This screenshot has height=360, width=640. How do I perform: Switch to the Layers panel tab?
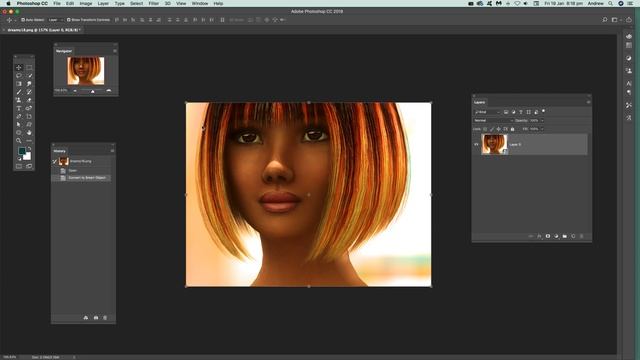pos(480,102)
